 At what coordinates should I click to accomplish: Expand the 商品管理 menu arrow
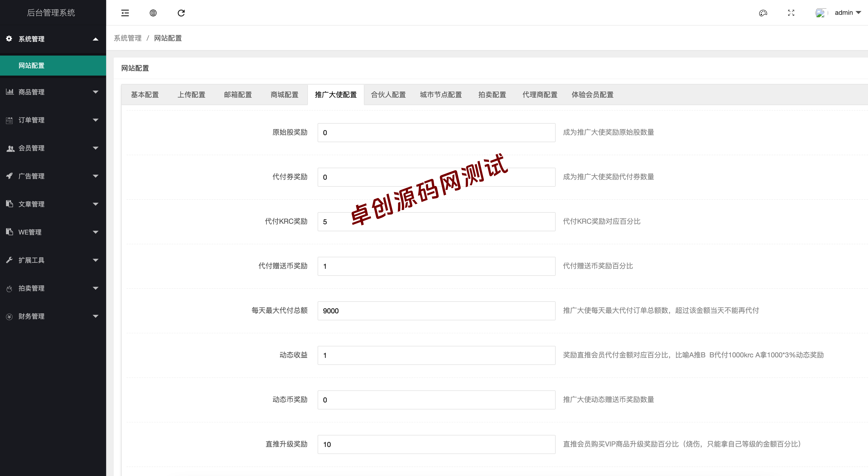tap(96, 92)
